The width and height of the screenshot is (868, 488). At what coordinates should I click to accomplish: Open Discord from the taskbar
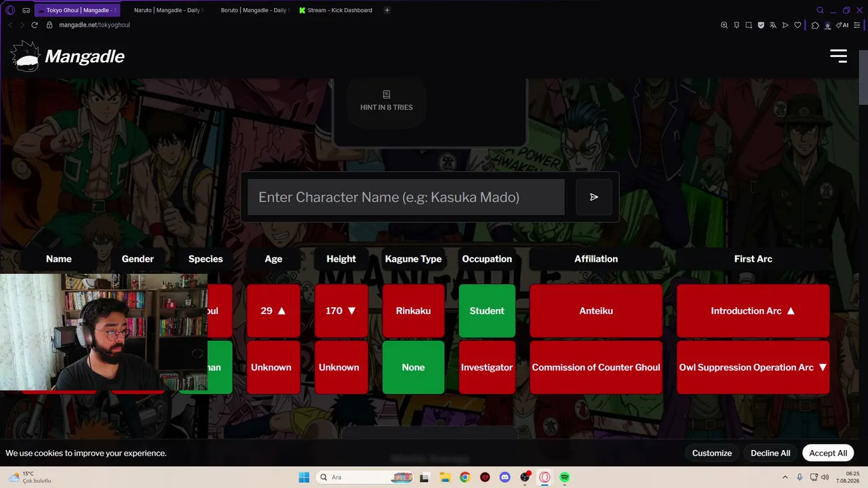[x=505, y=477]
